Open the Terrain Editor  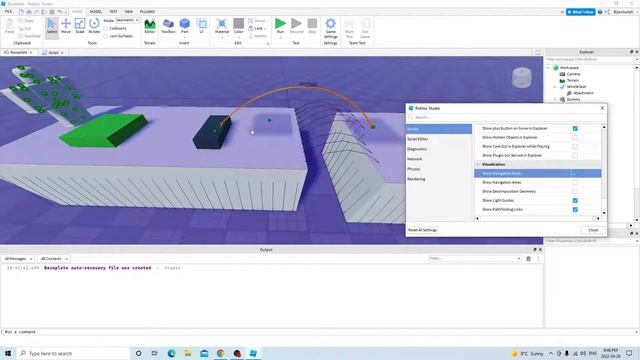point(150,26)
